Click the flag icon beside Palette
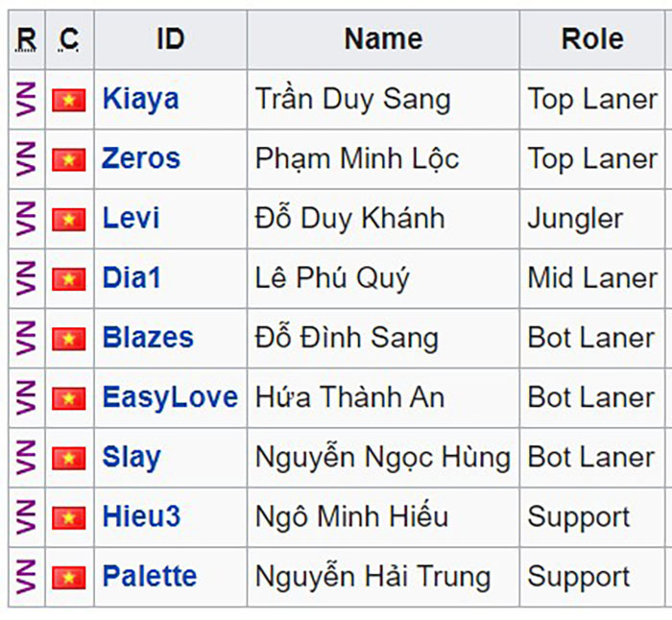This screenshot has height=620, width=672. (68, 577)
